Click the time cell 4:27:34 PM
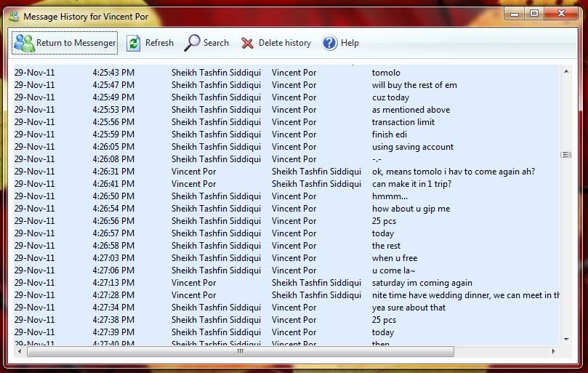 pyautogui.click(x=113, y=308)
